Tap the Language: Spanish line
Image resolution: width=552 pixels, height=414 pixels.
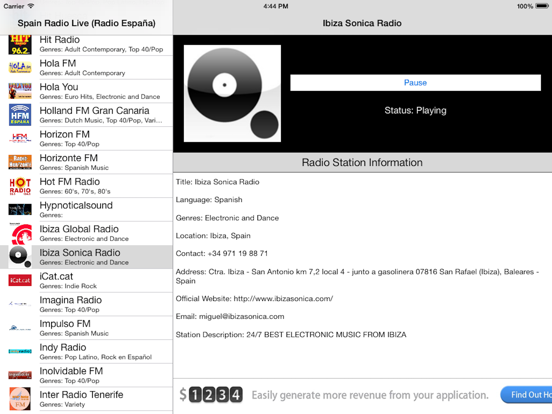pos(209,200)
